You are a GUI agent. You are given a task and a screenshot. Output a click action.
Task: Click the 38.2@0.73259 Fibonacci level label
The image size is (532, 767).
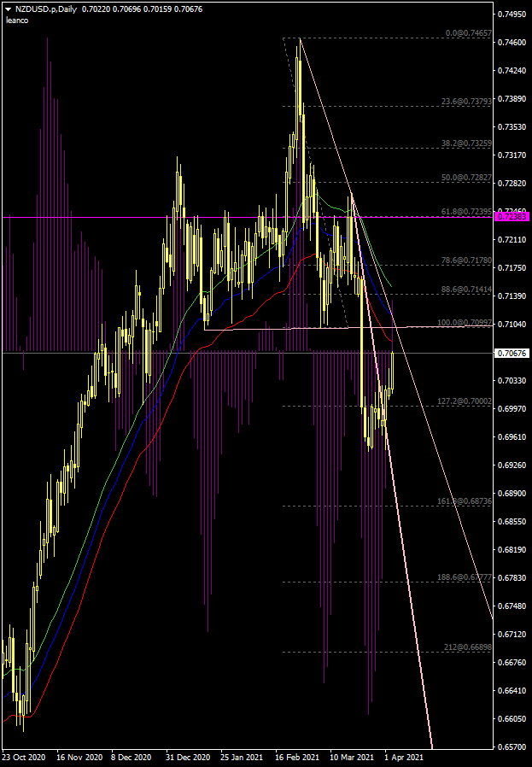pyautogui.click(x=466, y=143)
